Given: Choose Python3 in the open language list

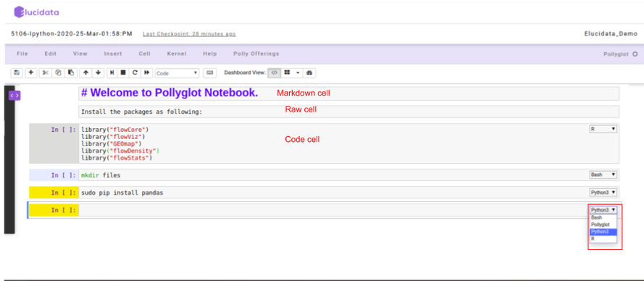Looking at the screenshot, I should [x=603, y=232].
